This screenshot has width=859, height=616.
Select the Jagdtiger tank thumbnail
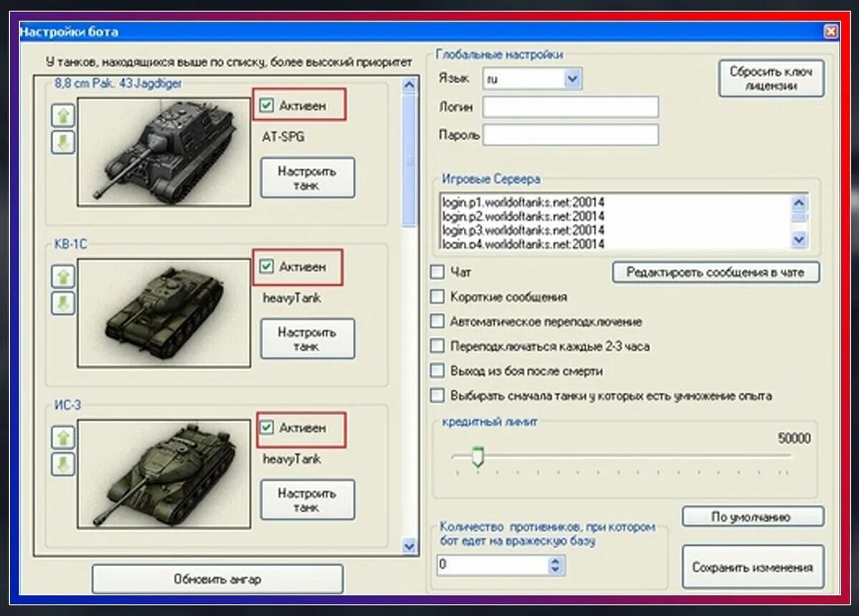(x=164, y=152)
